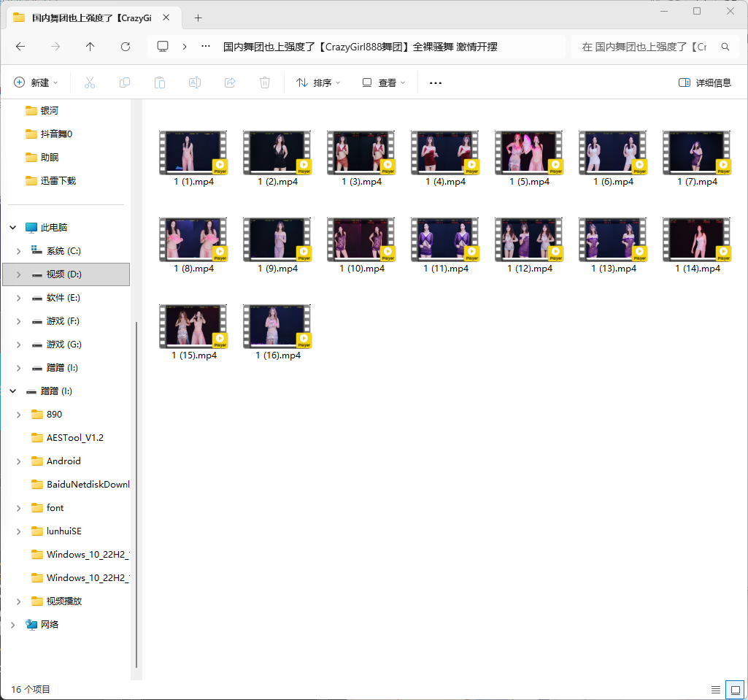Open the 排序 sort dropdown
The image size is (748, 700).
click(318, 83)
